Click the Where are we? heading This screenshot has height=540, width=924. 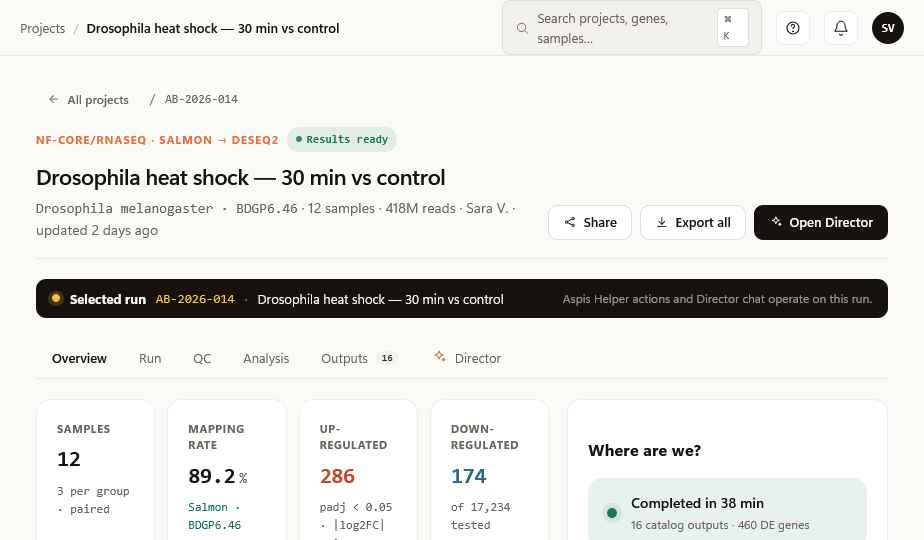click(645, 450)
